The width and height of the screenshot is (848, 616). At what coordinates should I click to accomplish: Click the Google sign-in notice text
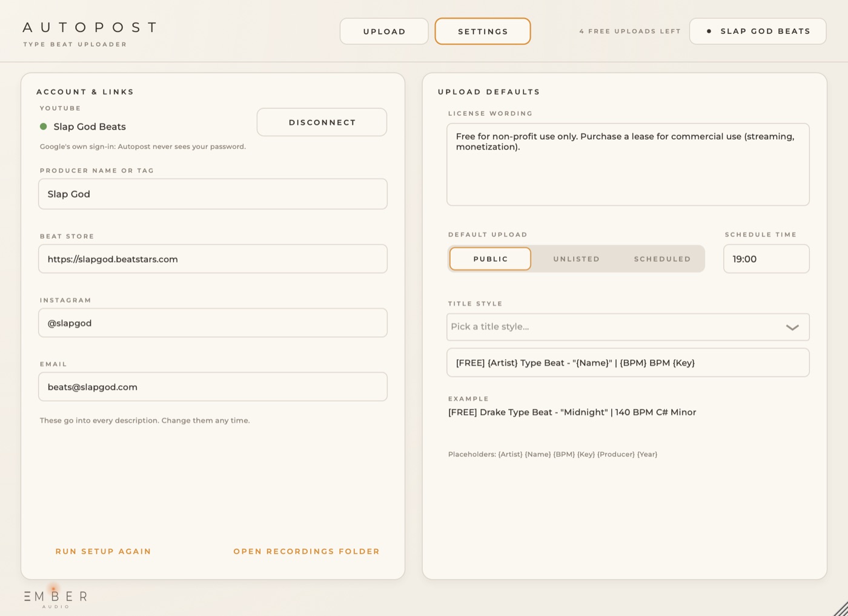coord(143,147)
